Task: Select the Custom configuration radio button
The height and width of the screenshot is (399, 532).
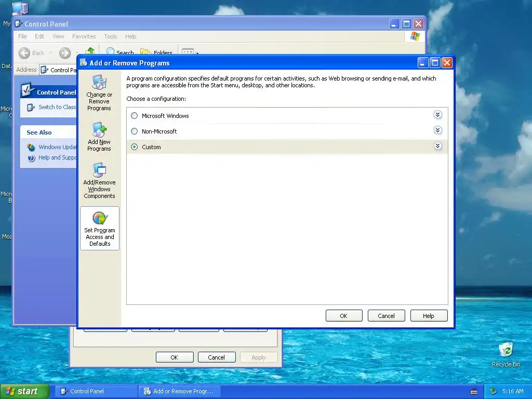Action: tap(135, 147)
